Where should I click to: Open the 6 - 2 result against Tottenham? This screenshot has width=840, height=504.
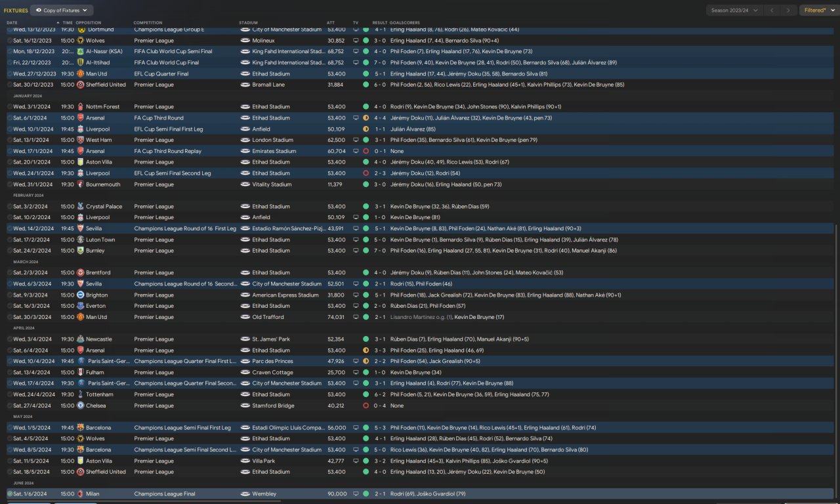[x=380, y=394]
